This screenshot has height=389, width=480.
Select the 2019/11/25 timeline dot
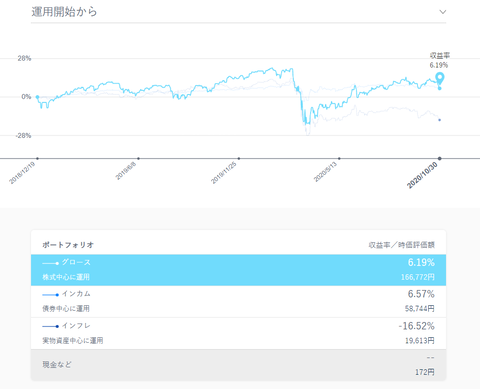tap(239, 158)
